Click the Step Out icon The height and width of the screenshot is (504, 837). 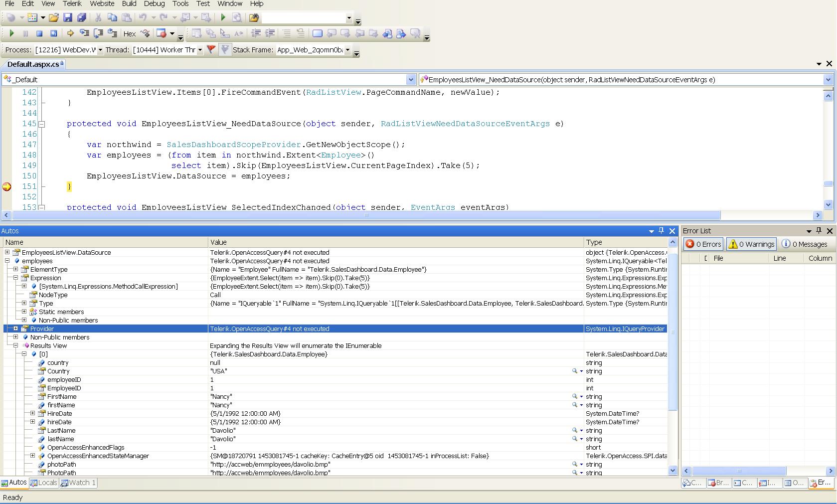click(x=113, y=33)
